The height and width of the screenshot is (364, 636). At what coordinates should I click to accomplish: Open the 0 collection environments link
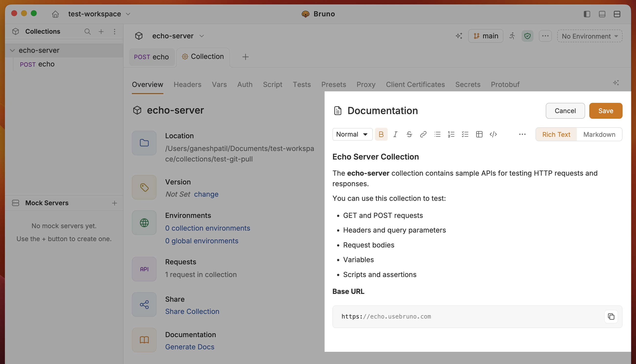pyautogui.click(x=207, y=228)
